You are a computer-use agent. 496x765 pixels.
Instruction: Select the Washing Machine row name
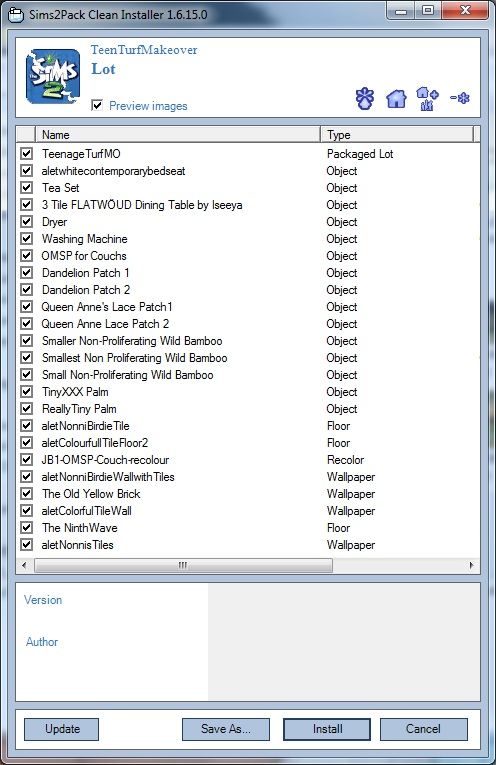[x=84, y=239]
